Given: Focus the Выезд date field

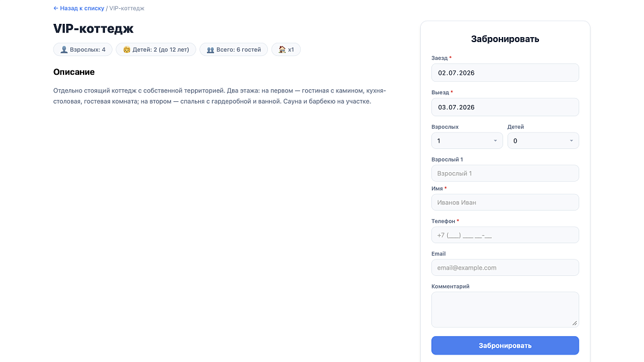Looking at the screenshot, I should click(505, 107).
